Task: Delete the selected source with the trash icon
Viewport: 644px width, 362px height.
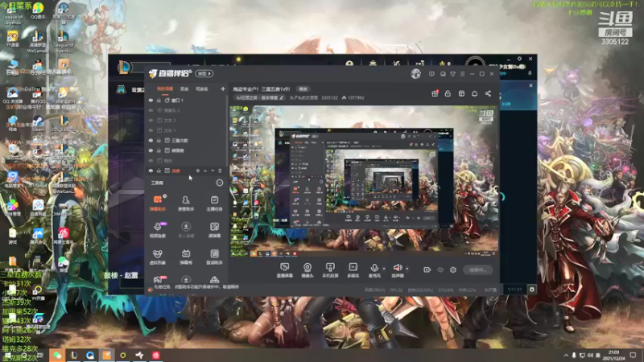Action: tap(220, 171)
